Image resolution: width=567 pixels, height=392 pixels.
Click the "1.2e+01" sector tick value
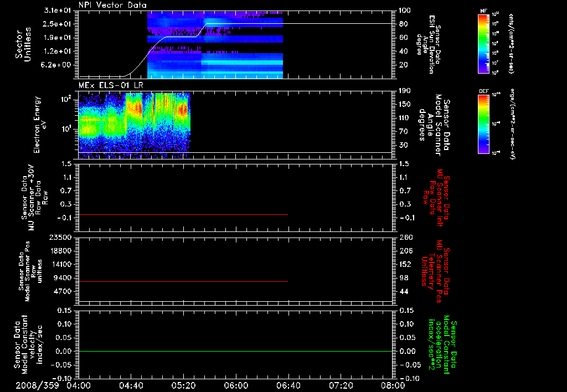coord(58,51)
